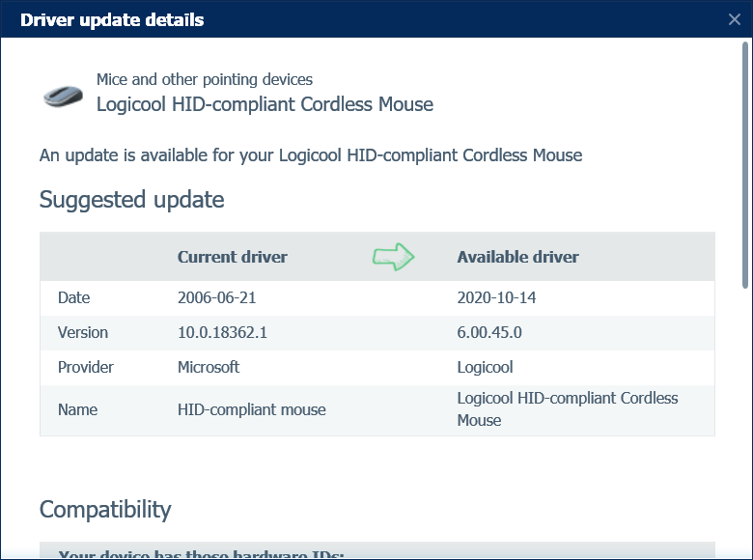Click the 'Compatibility' section heading
Image resolution: width=753 pixels, height=560 pixels.
coord(105,509)
